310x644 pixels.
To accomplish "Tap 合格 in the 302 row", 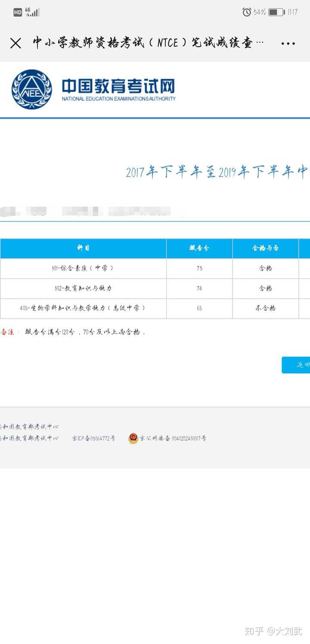I will click(265, 288).
